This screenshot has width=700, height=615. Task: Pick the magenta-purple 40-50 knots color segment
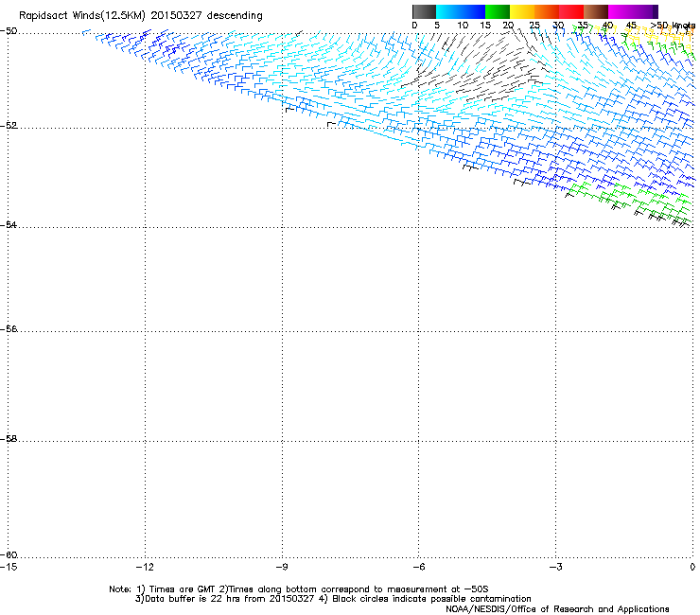pos(633,11)
